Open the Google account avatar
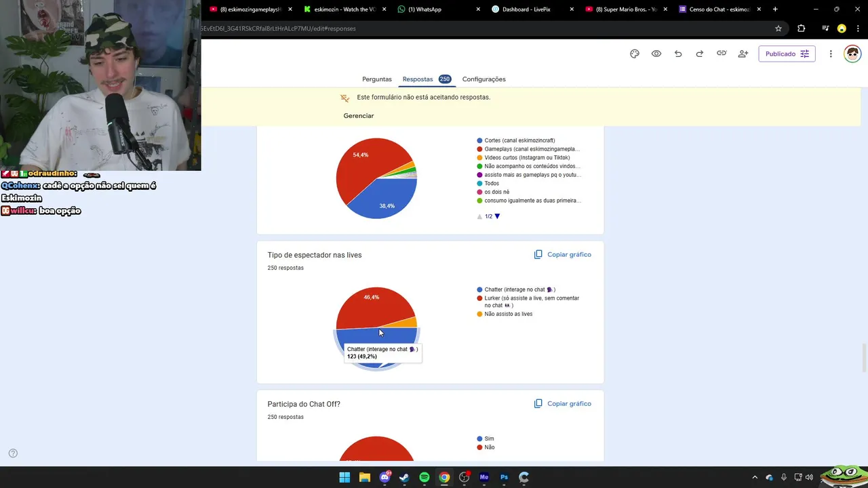The height and width of the screenshot is (488, 868). point(852,54)
